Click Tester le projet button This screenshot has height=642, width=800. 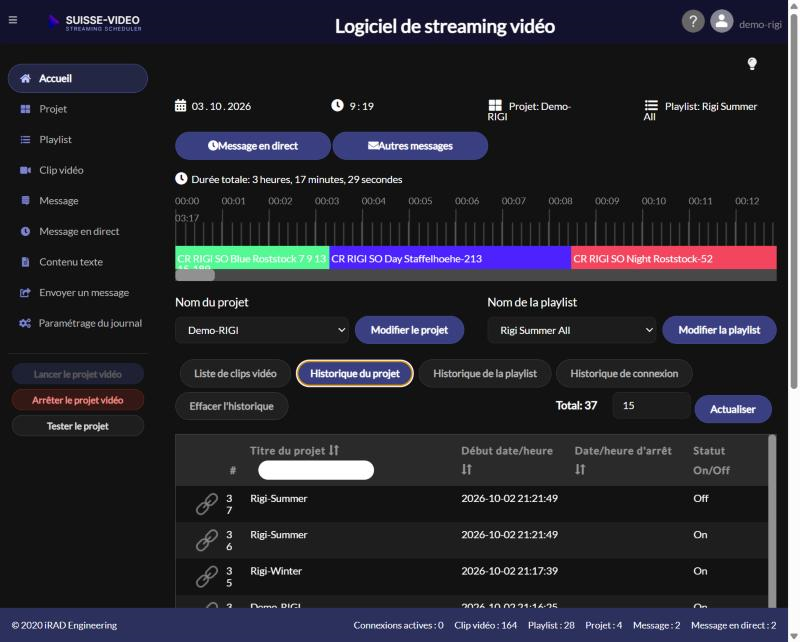point(78,426)
